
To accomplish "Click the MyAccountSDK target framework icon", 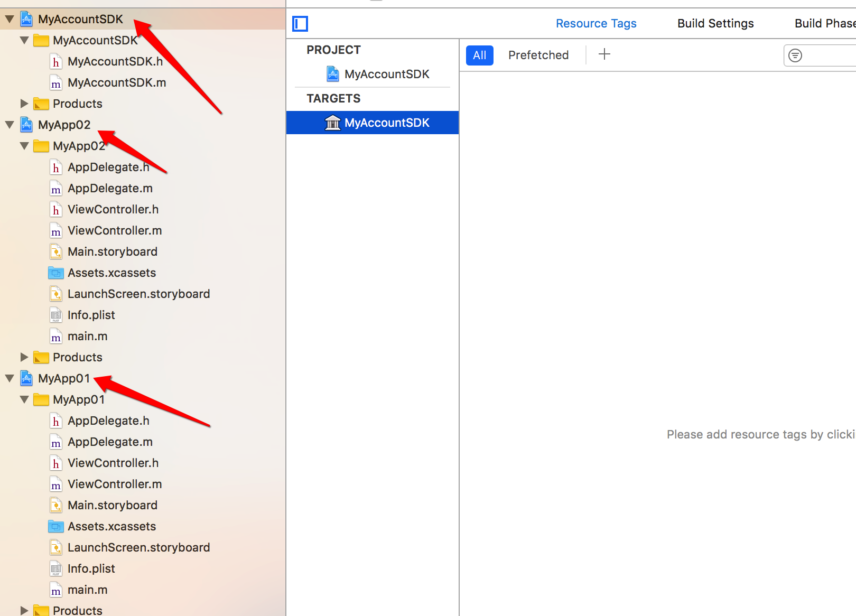I will (333, 123).
